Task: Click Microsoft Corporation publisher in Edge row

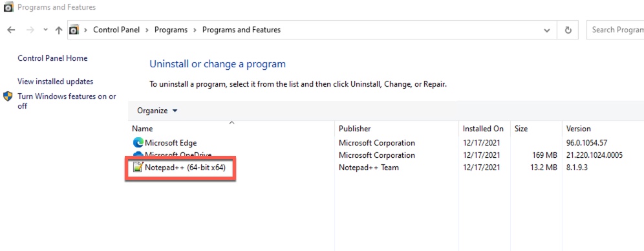Action: pos(376,143)
